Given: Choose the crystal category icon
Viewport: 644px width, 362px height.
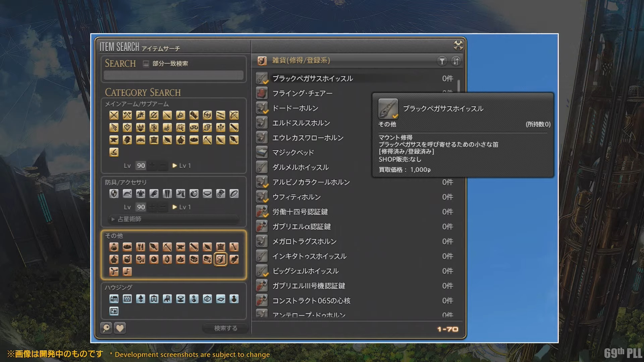Looking at the screenshot, I should click(167, 259).
